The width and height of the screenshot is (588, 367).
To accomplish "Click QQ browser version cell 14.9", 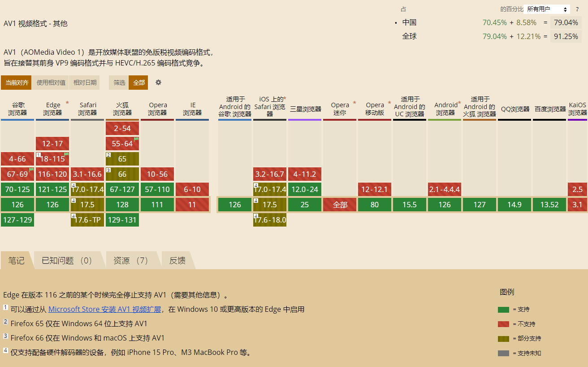I will point(514,205).
